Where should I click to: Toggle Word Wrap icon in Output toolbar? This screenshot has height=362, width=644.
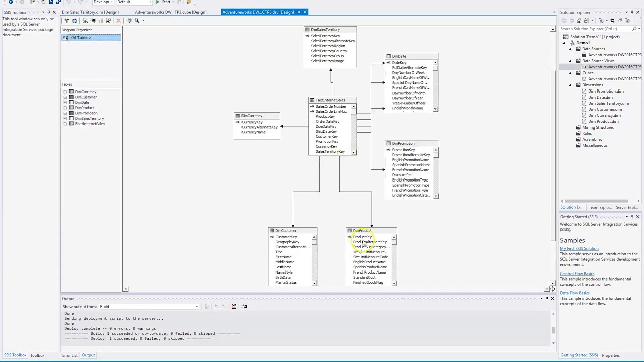click(x=244, y=306)
